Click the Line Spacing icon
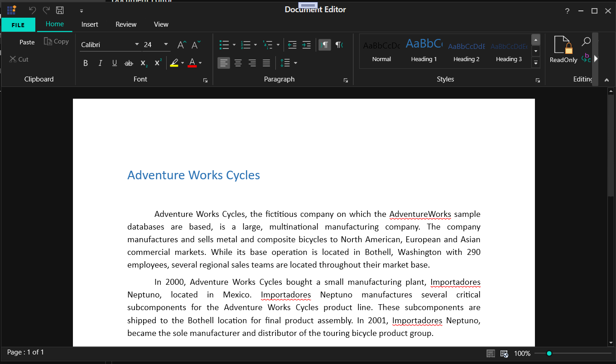Viewport: 616px width, 364px height. [x=285, y=63]
